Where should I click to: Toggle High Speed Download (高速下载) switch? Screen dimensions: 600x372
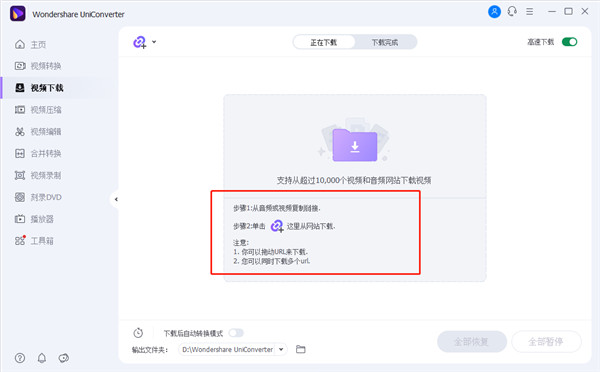(x=569, y=42)
